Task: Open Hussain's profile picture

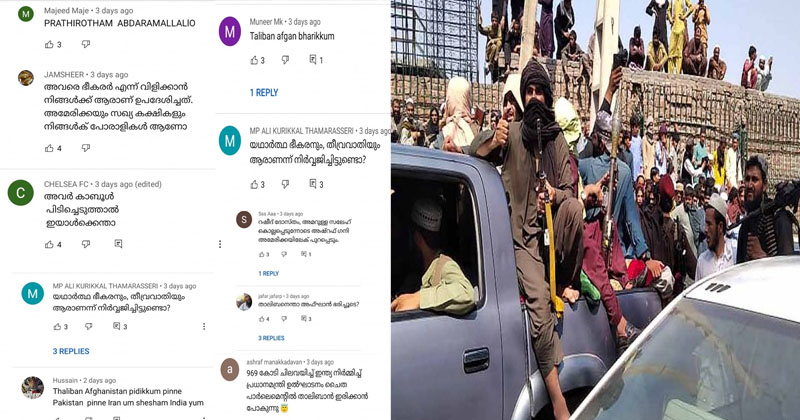Action: point(33,387)
